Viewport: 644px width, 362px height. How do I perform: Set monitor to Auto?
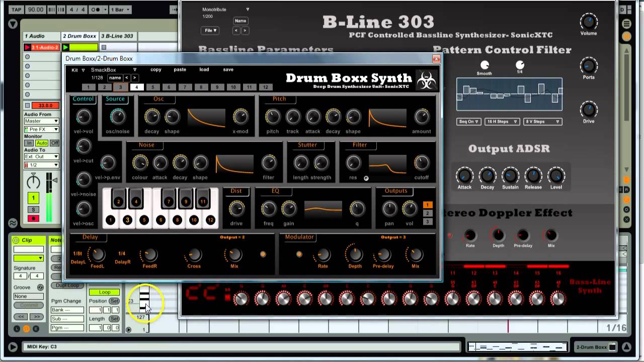(42, 143)
